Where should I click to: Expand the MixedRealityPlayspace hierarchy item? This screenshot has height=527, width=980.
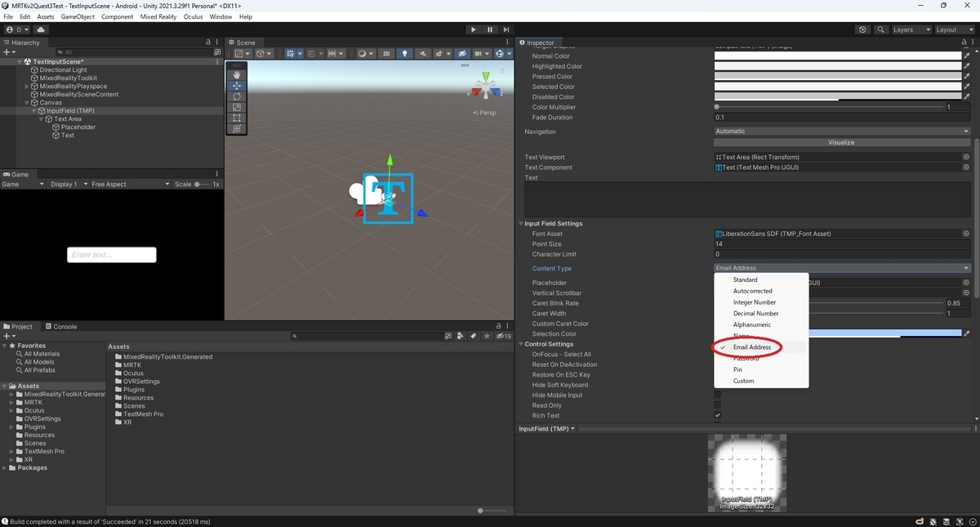(26, 86)
